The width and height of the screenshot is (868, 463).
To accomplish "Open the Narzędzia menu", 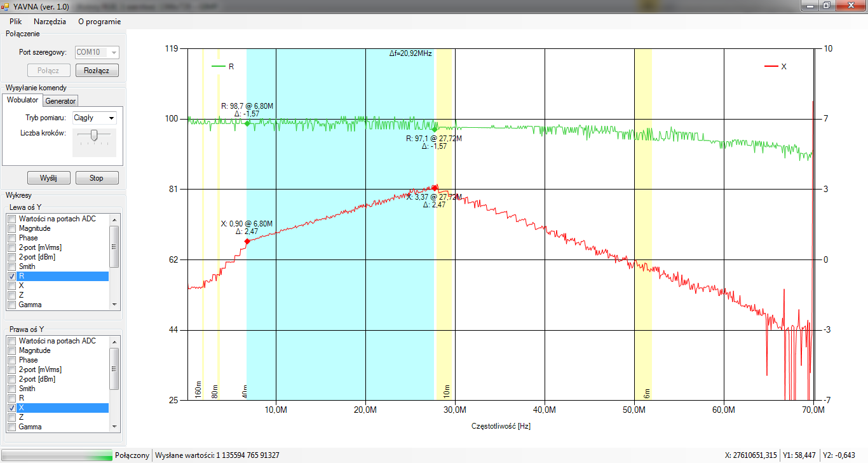I will point(50,21).
